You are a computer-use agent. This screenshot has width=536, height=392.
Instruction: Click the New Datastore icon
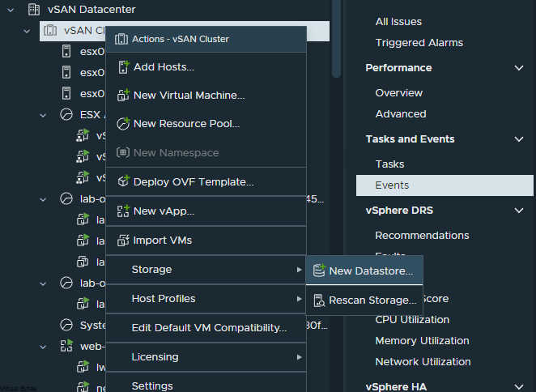coord(319,271)
